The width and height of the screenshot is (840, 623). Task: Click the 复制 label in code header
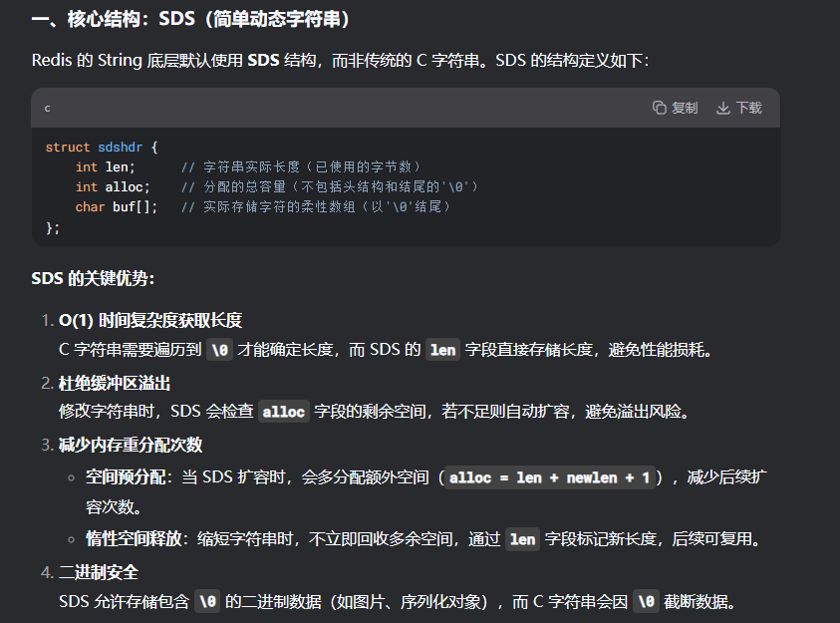coord(685,108)
